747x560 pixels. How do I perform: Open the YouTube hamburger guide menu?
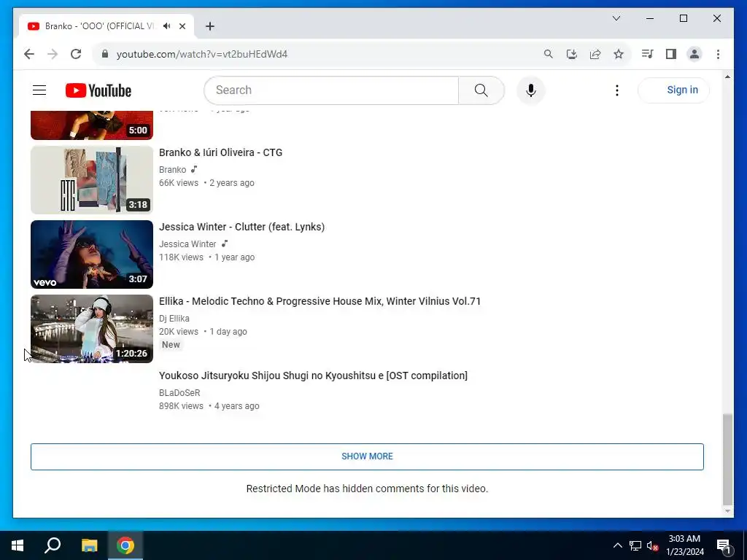(39, 90)
